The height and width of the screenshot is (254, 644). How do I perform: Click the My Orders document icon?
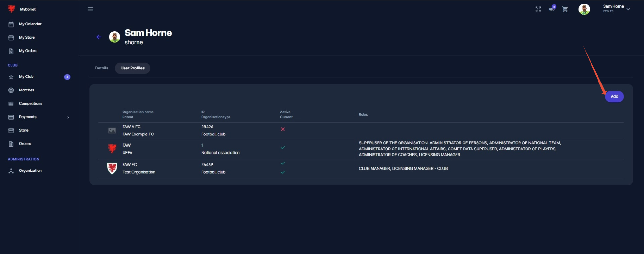point(11,51)
